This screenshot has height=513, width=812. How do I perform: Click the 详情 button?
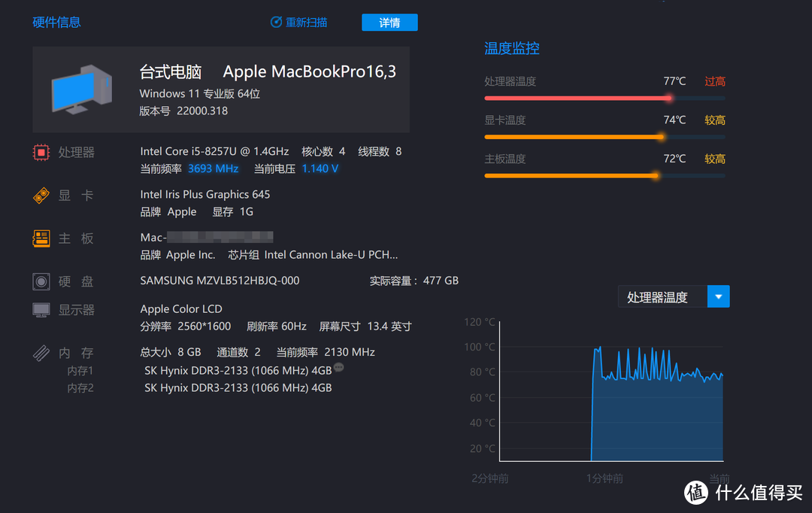pyautogui.click(x=389, y=22)
